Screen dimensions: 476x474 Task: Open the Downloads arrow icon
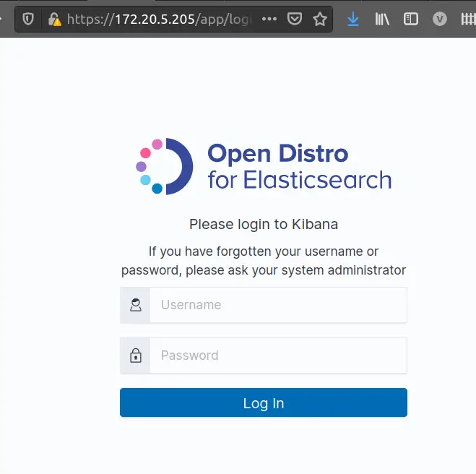(353, 19)
